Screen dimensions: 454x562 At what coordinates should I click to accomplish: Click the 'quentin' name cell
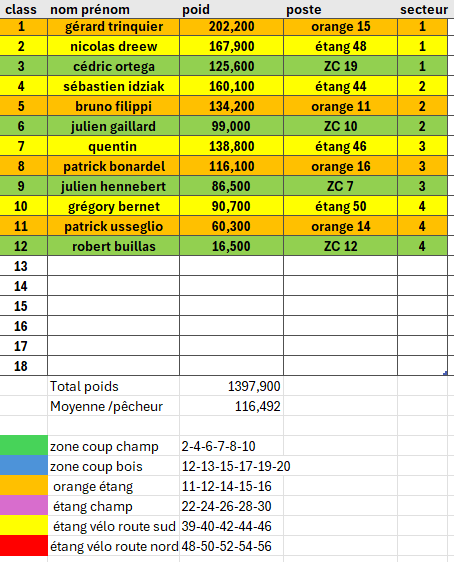[113, 146]
